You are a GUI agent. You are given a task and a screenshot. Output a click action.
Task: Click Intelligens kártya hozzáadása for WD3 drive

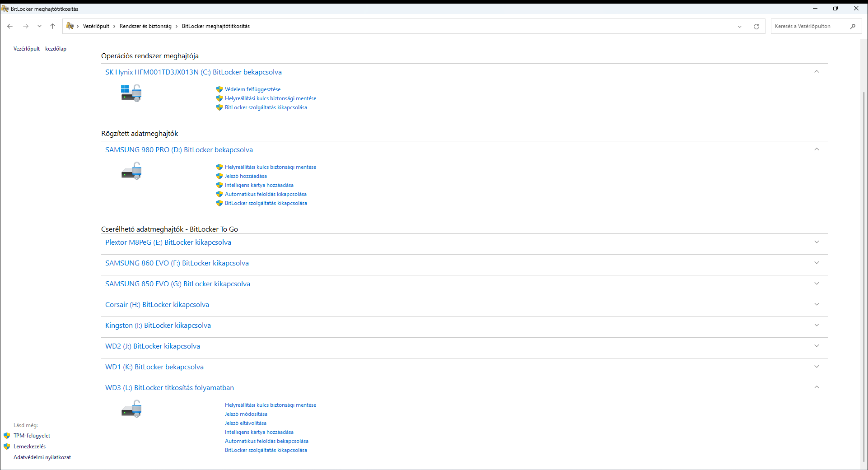(259, 432)
